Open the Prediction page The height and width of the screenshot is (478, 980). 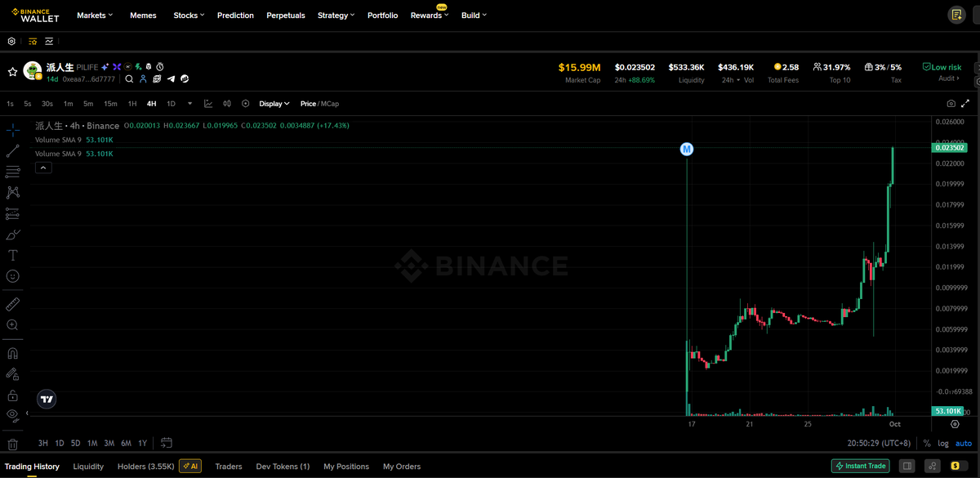click(x=235, y=15)
